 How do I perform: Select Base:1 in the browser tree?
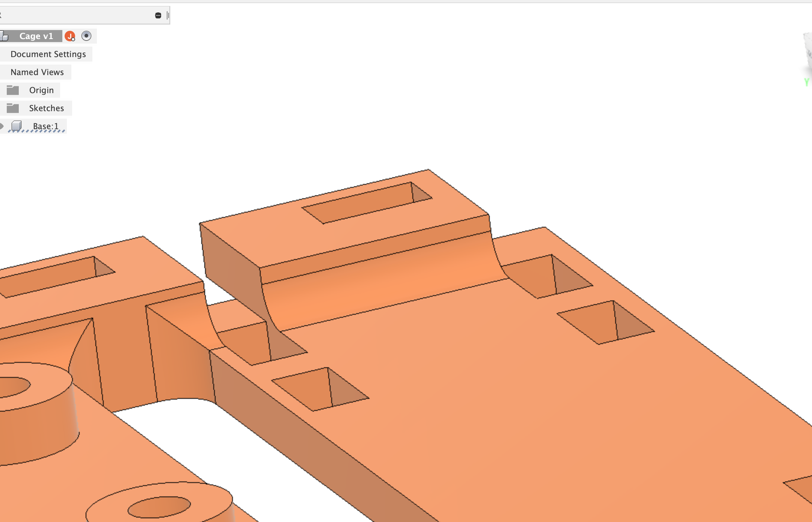pos(45,126)
